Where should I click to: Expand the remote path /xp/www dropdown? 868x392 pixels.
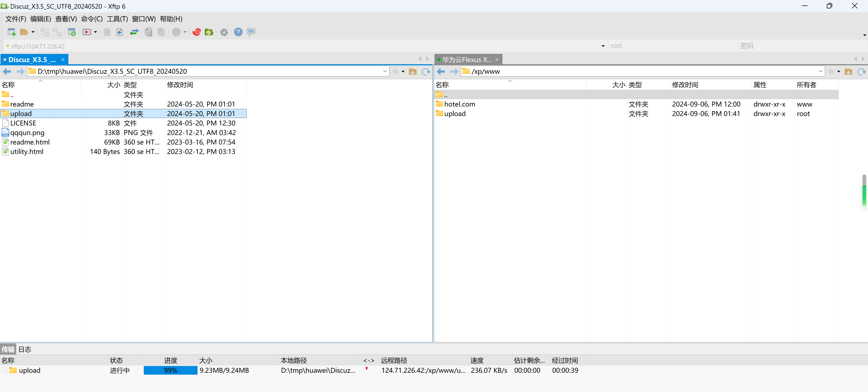[821, 71]
